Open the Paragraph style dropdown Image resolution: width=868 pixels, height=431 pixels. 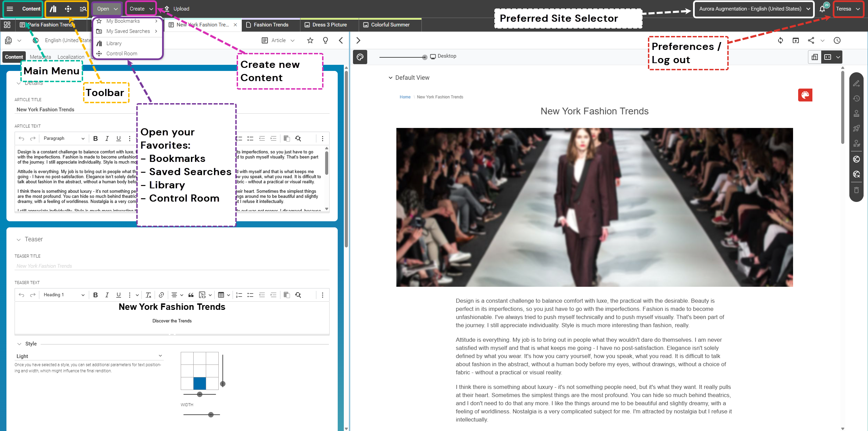(64, 138)
